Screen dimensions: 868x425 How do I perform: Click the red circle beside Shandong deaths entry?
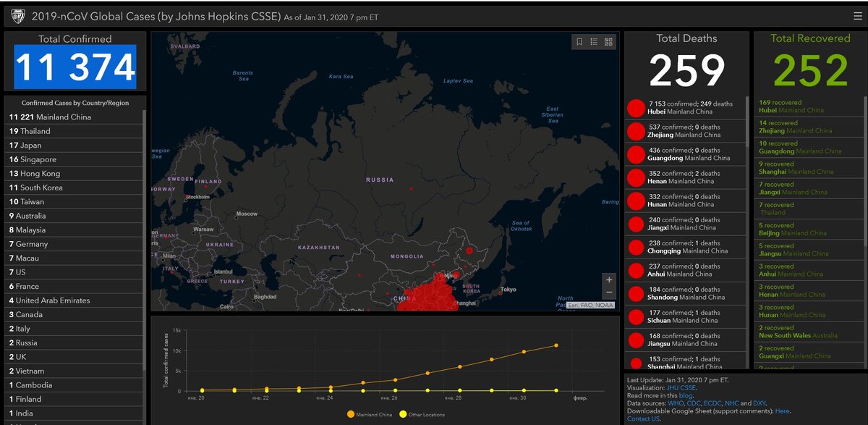636,294
